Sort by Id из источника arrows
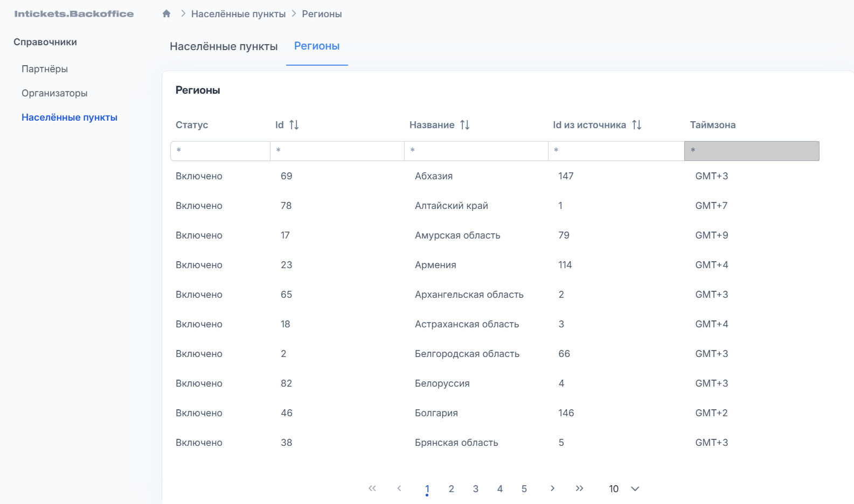 (x=637, y=125)
